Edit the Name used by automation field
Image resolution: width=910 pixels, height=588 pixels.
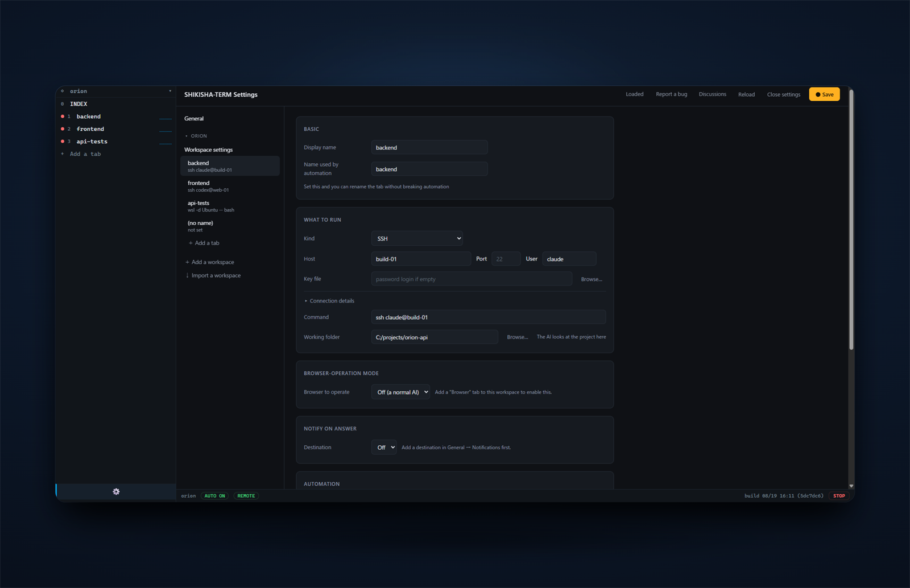point(429,169)
